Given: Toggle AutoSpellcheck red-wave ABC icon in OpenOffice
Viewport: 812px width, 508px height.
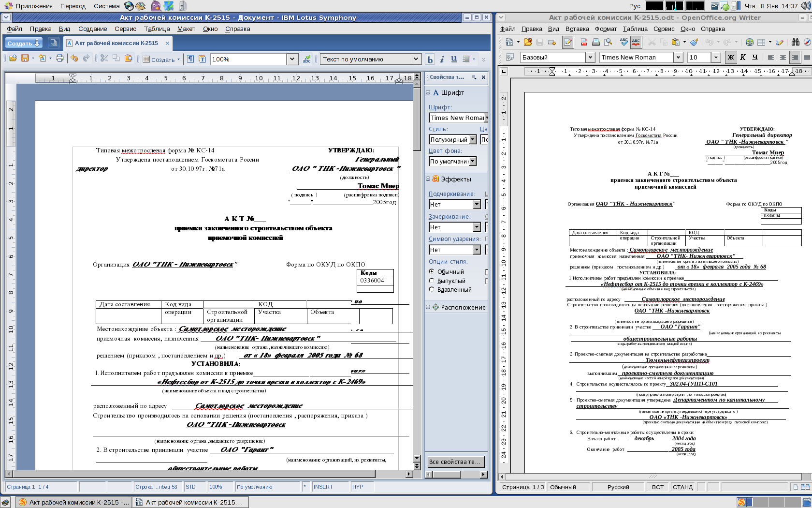Looking at the screenshot, I should (636, 42).
